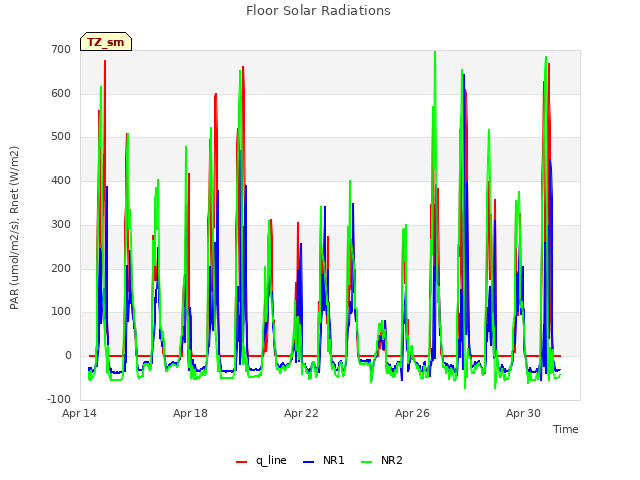Click the Apr 30 x-axis tick label

click(523, 413)
